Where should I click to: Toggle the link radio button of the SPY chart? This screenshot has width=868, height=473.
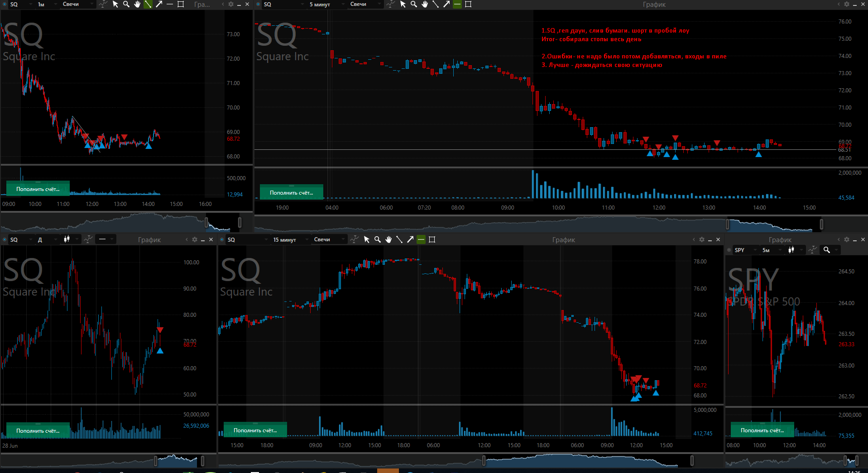click(729, 250)
